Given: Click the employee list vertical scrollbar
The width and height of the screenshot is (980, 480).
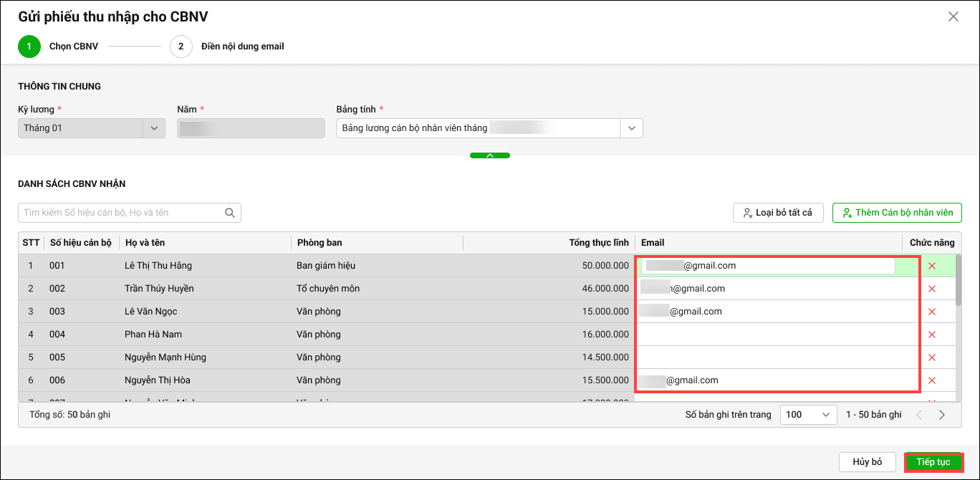Looking at the screenshot, I should 959,279.
